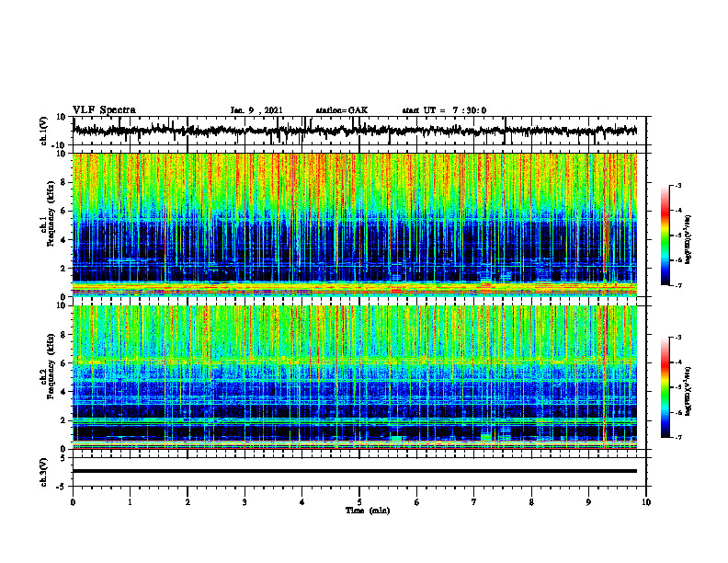728x563 pixels.
Task: Click the "8" kHz tick on ch.1 axis
Action: pyautogui.click(x=63, y=182)
